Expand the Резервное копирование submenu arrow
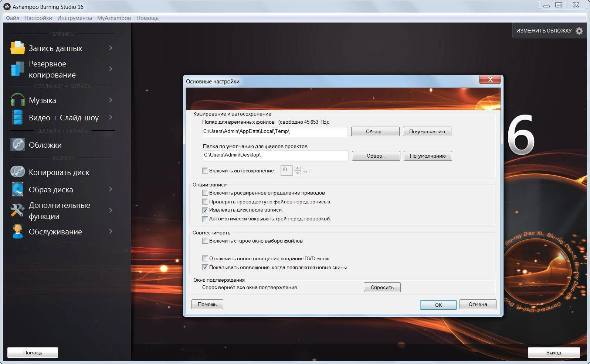 [x=111, y=69]
